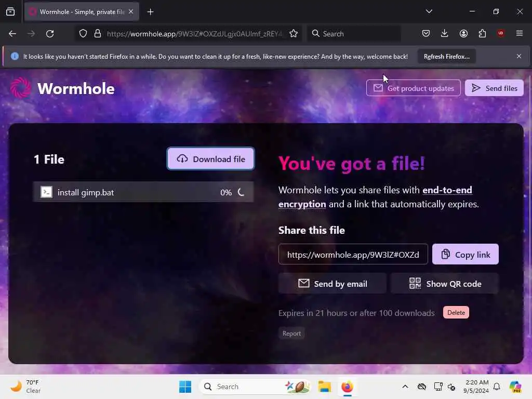Show hidden system tray icons
The image size is (532, 399).
point(405,387)
